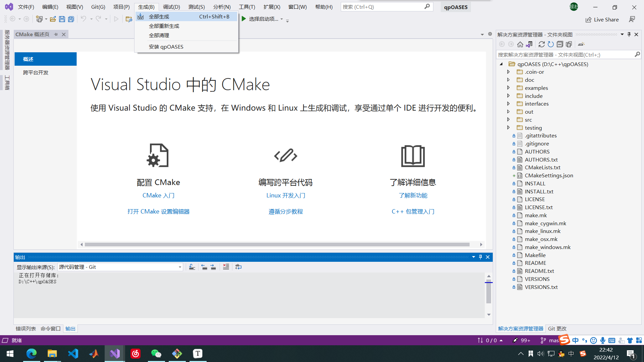644x362 pixels.
Task: Click the 遵循分步教程 link
Action: pyautogui.click(x=286, y=212)
